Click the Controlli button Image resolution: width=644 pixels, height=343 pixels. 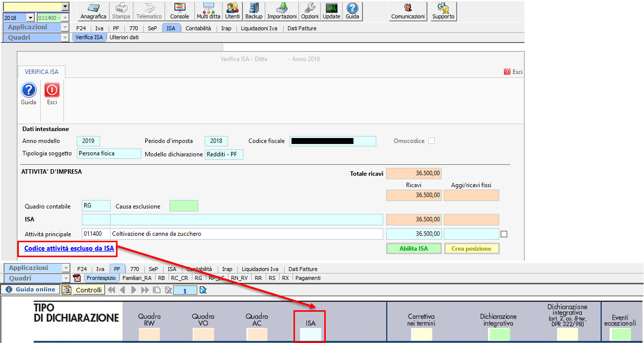tap(89, 290)
